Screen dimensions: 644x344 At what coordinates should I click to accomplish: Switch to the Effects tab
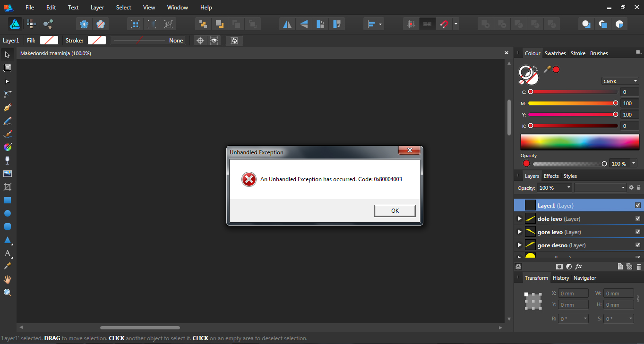(551, 176)
